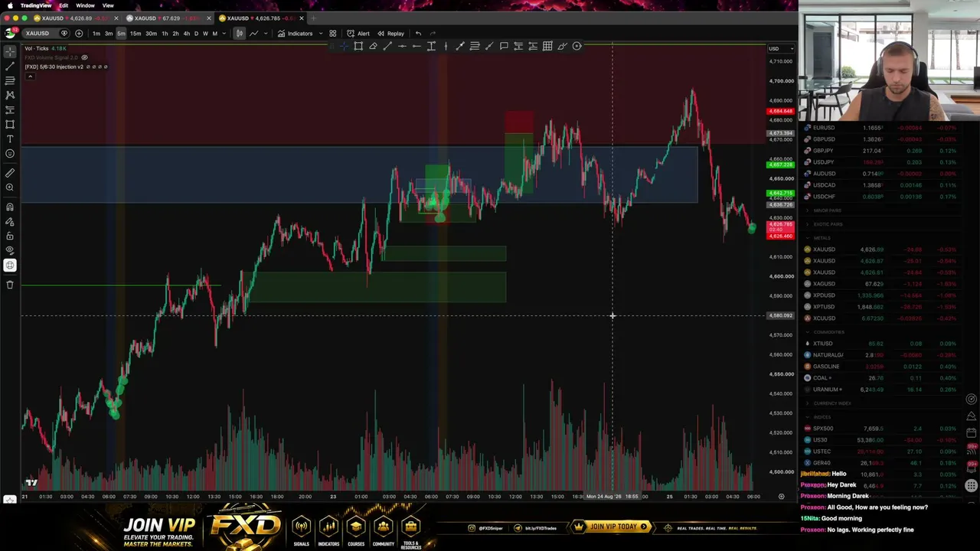Click the trash remove objects icon
980x551 pixels.
(x=10, y=285)
